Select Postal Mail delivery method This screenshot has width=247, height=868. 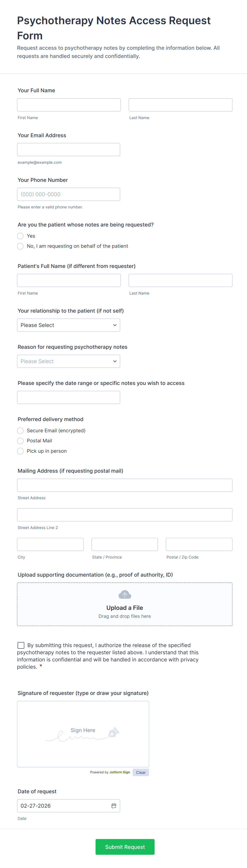click(x=20, y=441)
